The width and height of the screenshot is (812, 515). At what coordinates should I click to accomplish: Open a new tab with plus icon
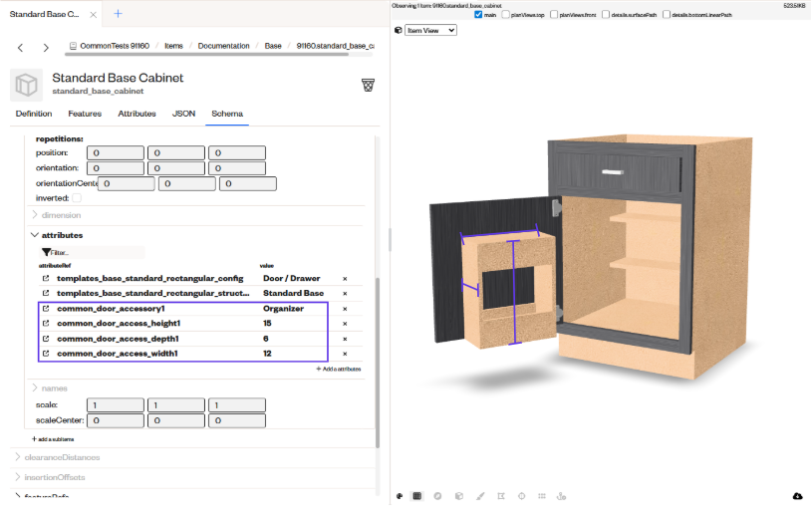point(119,14)
